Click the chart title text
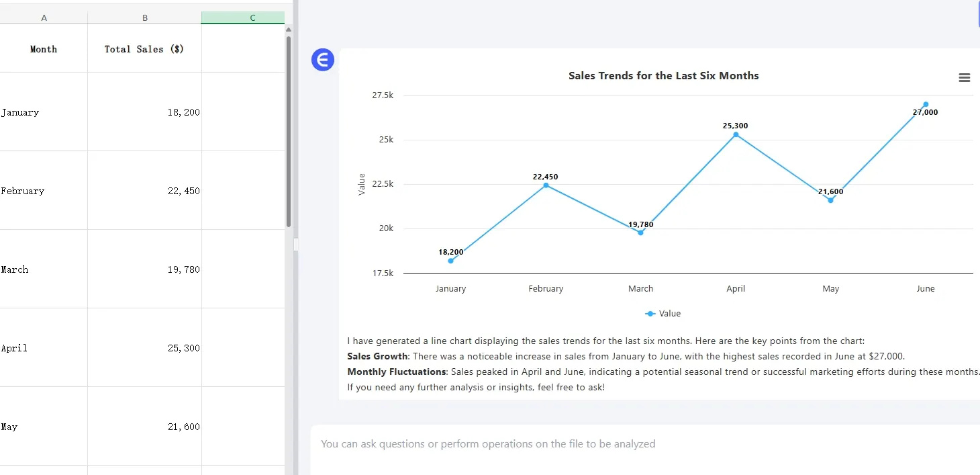 tap(663, 76)
